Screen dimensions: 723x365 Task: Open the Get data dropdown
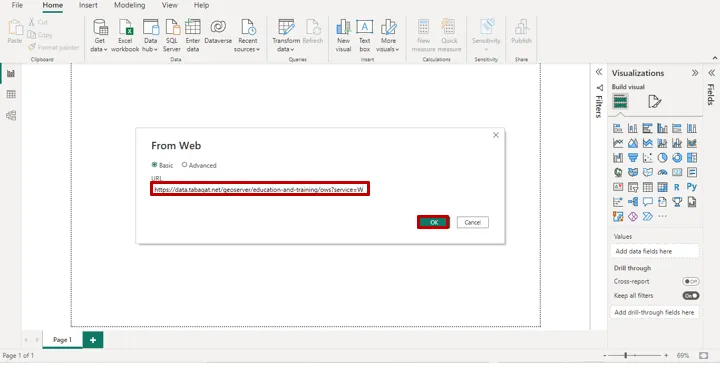pyautogui.click(x=99, y=35)
